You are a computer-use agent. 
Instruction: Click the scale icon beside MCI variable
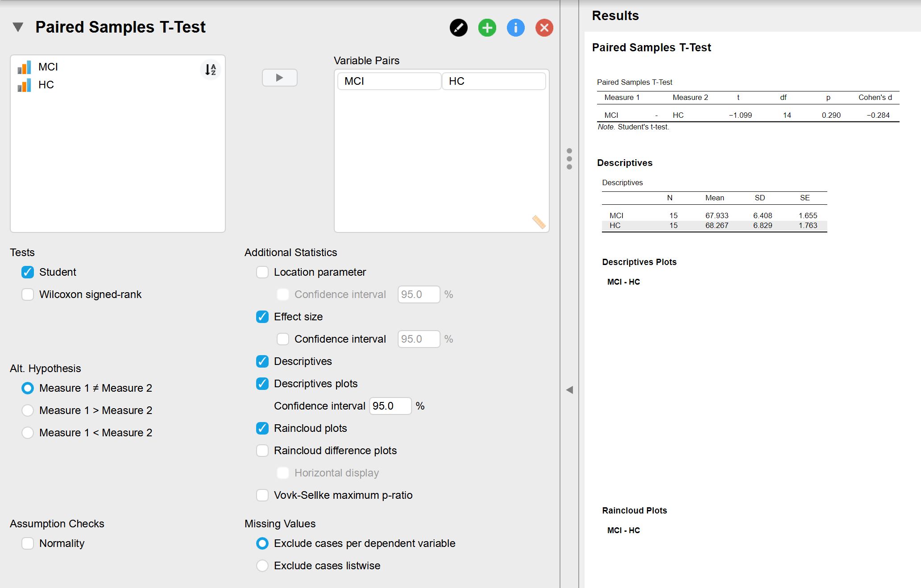coord(25,67)
